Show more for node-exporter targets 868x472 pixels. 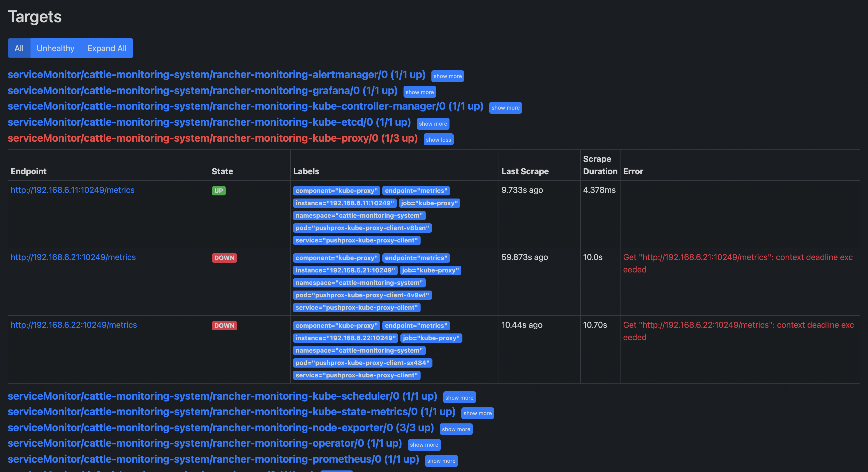456,429
